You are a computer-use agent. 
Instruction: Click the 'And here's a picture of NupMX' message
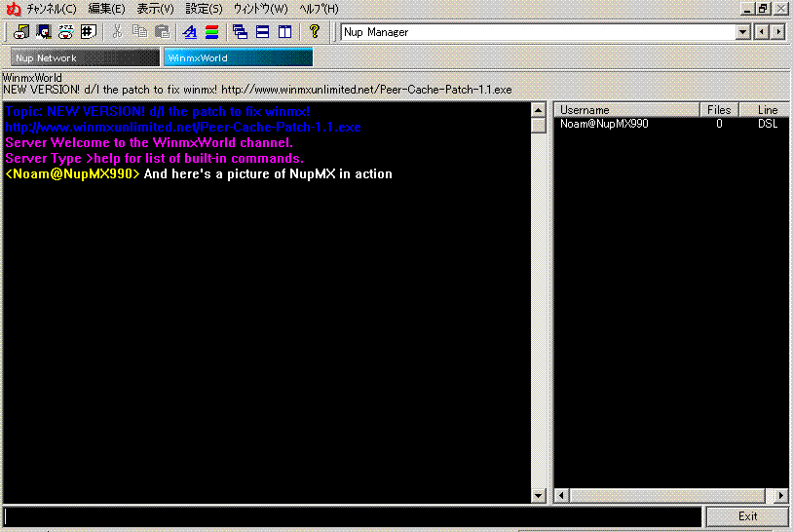click(x=268, y=174)
